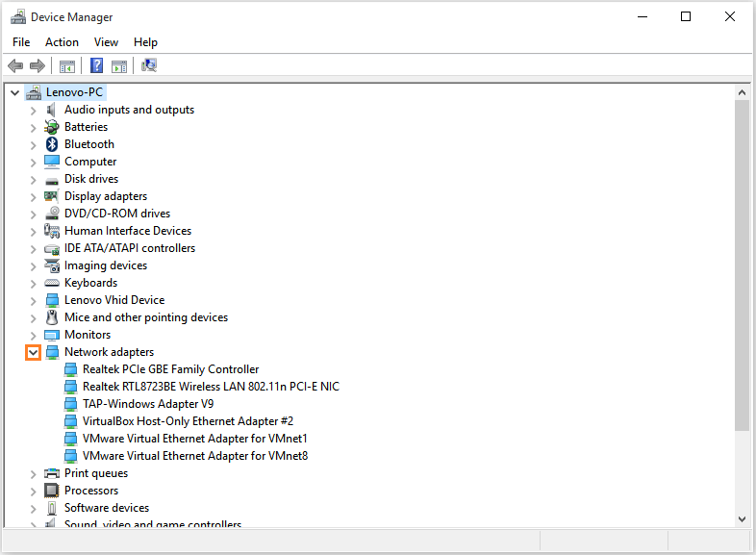Scan for hardware changes icon
Screen dimensions: 756x555
click(x=149, y=65)
